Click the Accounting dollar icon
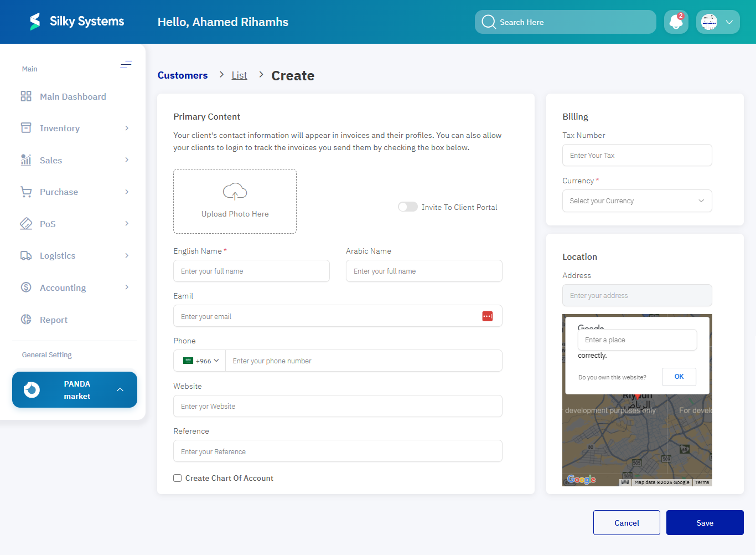Viewport: 756px width, 555px height. pos(25,287)
